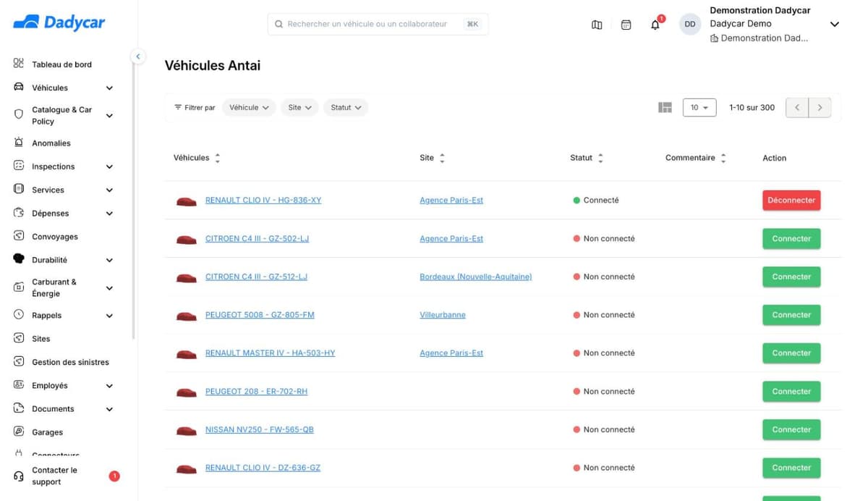Viewport: 868px width, 501px height.
Task: Click Connecter for PEUGEOT 208 ER-702-RH
Action: click(x=791, y=392)
